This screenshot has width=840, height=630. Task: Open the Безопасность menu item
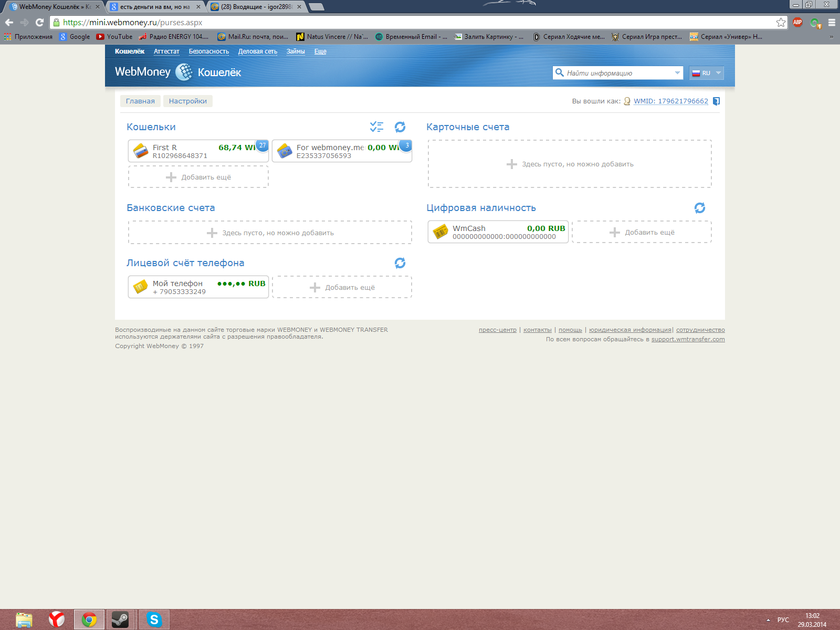pyautogui.click(x=209, y=51)
